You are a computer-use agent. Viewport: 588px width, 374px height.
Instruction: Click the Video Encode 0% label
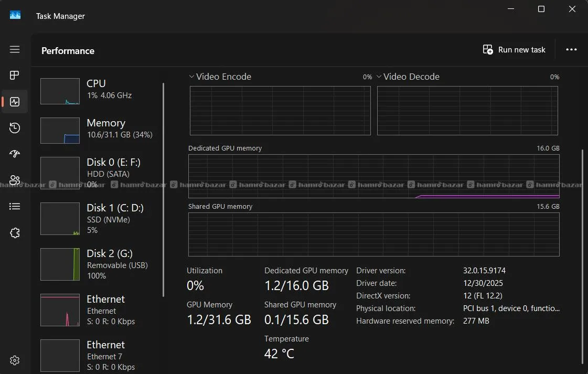point(367,77)
